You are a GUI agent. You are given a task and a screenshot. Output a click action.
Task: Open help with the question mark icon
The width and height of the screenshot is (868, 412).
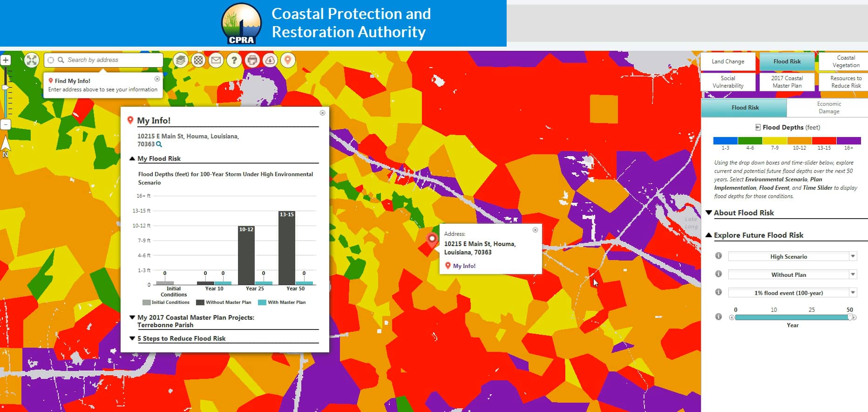click(234, 60)
